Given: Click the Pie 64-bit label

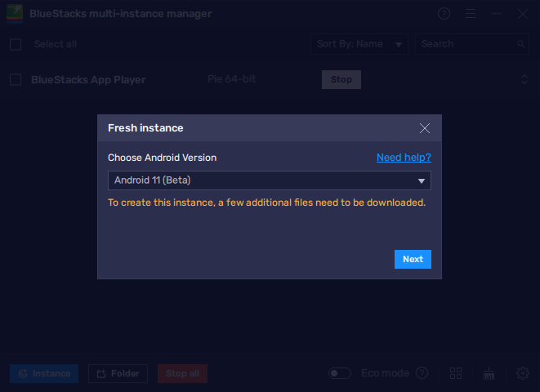Looking at the screenshot, I should tap(231, 79).
